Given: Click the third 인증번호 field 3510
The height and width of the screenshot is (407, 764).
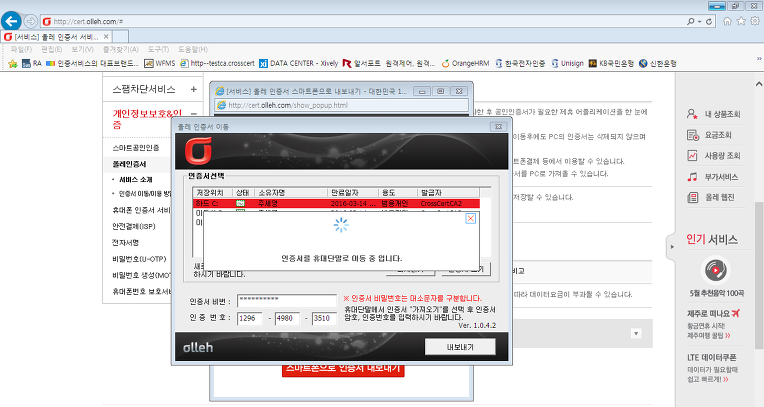Looking at the screenshot, I should point(324,318).
